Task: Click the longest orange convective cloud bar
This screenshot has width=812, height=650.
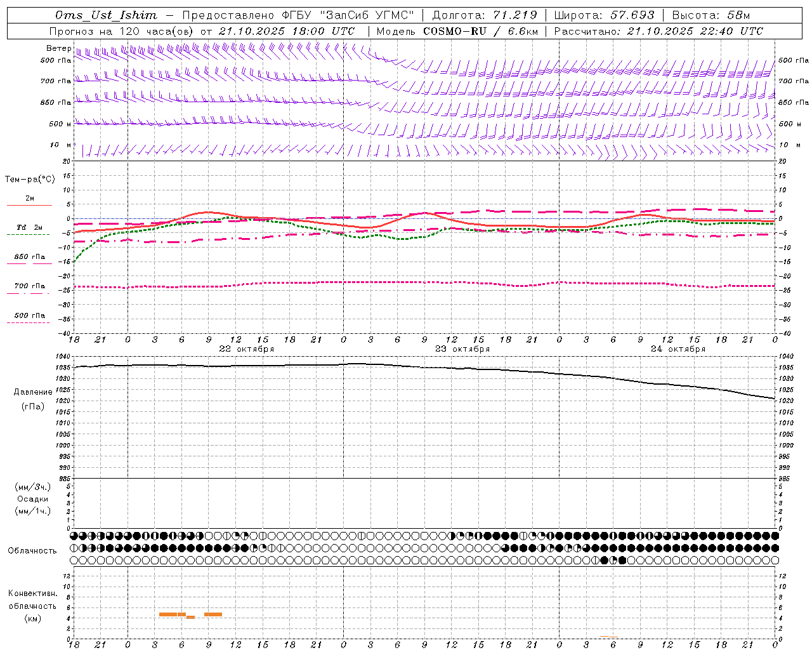Action: point(173,614)
